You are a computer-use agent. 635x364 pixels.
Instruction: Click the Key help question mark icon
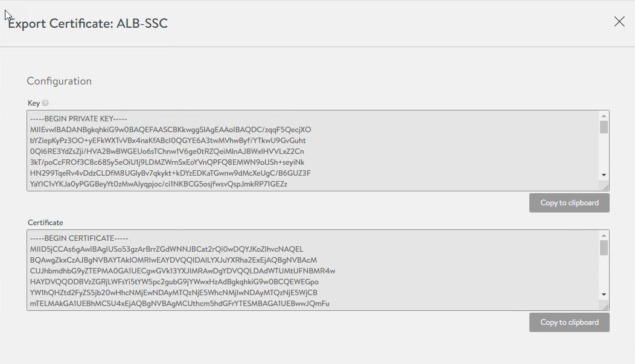(x=45, y=103)
